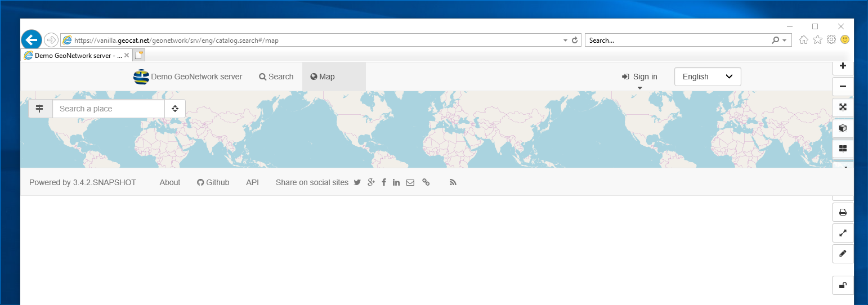The image size is (868, 305).
Task: Open a new browser tab
Action: tap(138, 55)
